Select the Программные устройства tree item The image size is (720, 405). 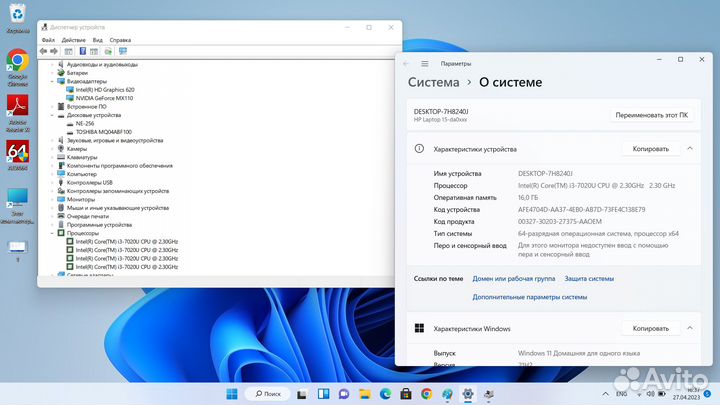pyautogui.click(x=99, y=225)
